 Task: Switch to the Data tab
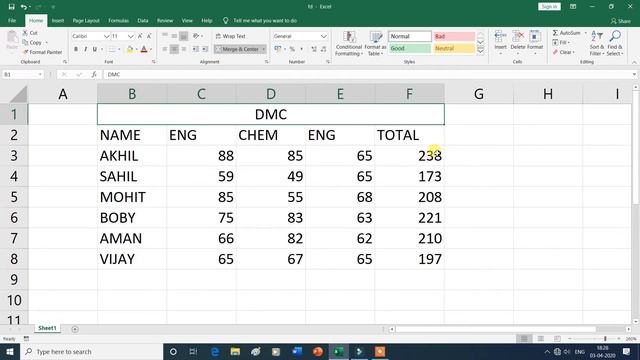coord(143,20)
